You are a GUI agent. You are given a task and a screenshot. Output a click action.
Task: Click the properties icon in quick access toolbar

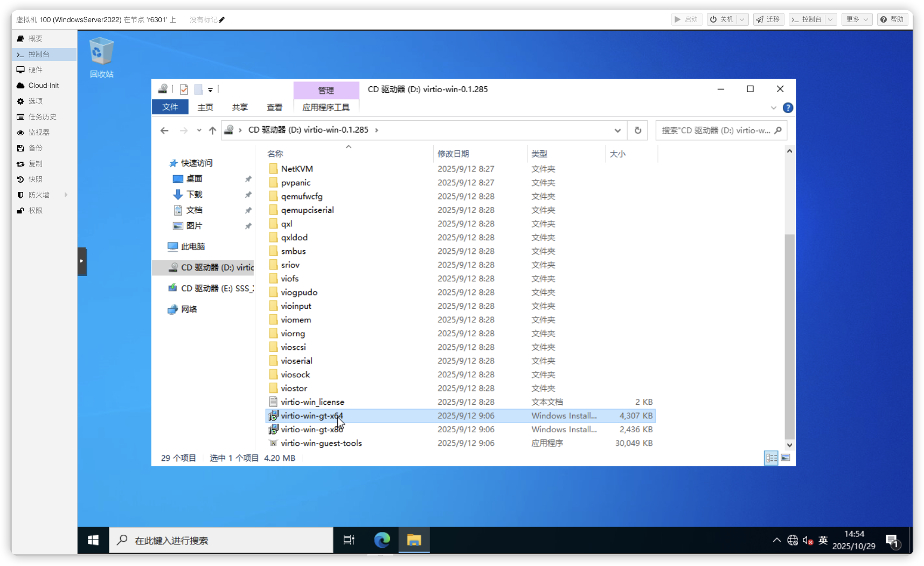184,89
